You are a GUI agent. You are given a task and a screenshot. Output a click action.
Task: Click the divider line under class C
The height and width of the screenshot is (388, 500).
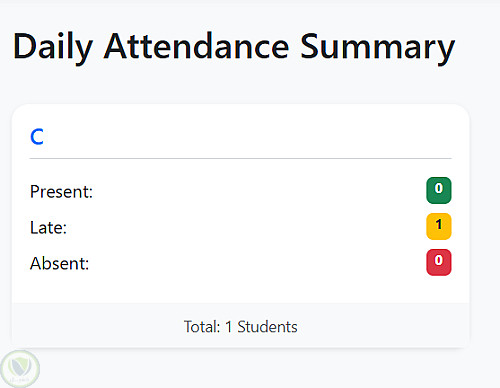(x=241, y=159)
